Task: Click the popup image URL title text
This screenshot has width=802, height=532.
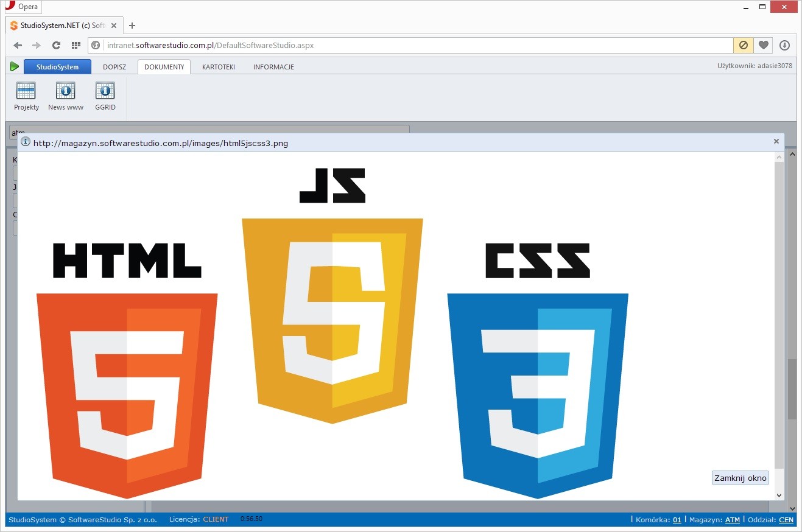Action: 161,143
